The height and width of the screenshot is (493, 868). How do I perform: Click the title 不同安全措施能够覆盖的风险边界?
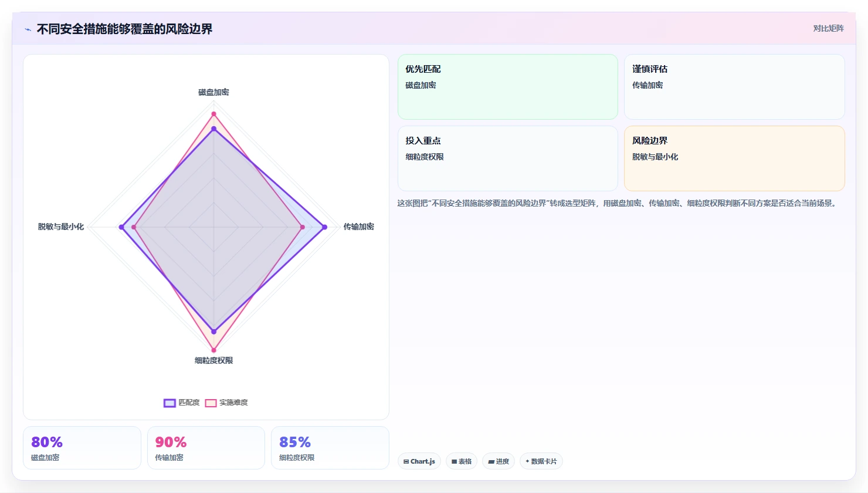point(124,29)
